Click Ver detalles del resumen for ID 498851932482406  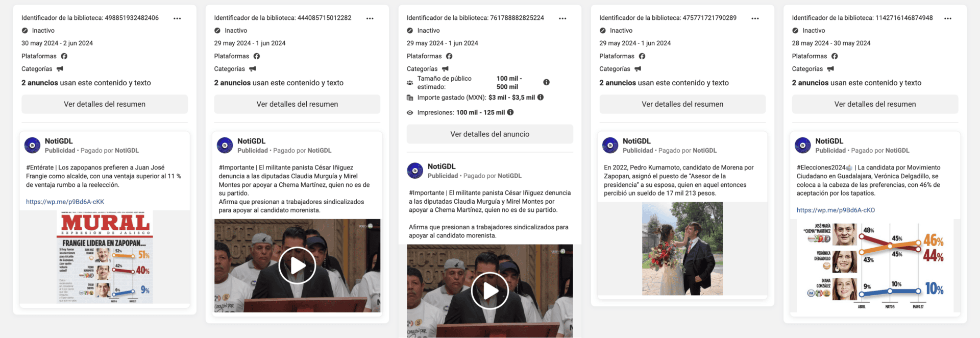(x=105, y=104)
